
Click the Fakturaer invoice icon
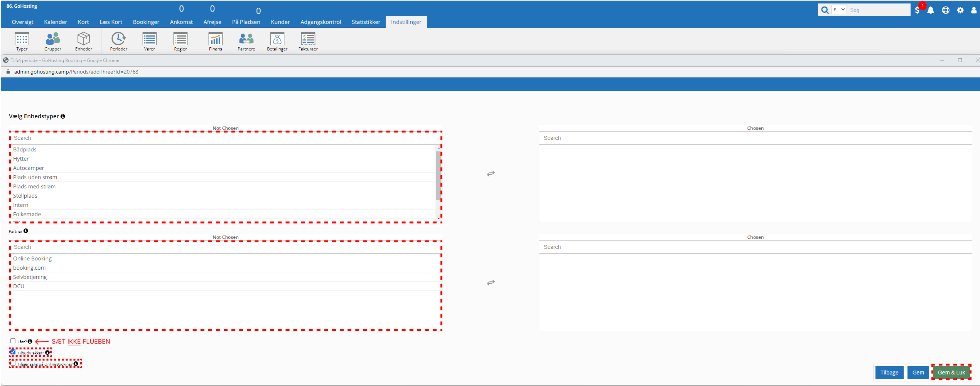[308, 39]
